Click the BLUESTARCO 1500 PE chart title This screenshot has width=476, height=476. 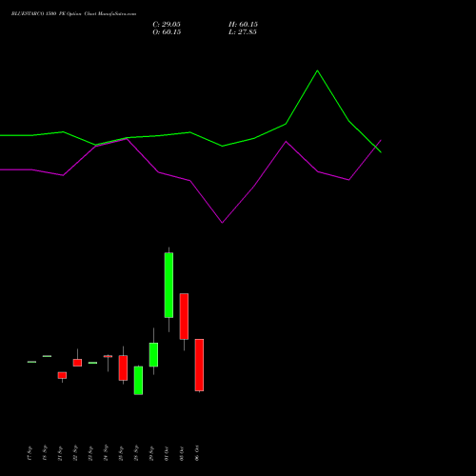click(73, 14)
